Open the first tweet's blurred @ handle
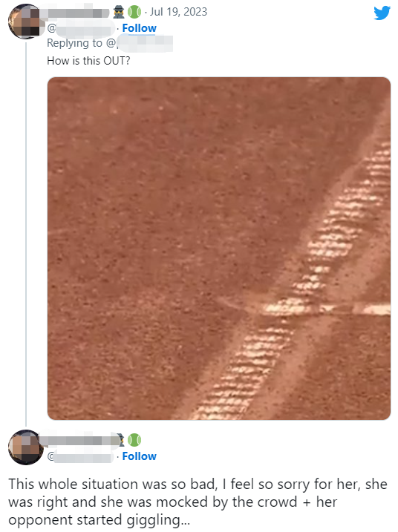The image size is (398, 532). click(81, 28)
